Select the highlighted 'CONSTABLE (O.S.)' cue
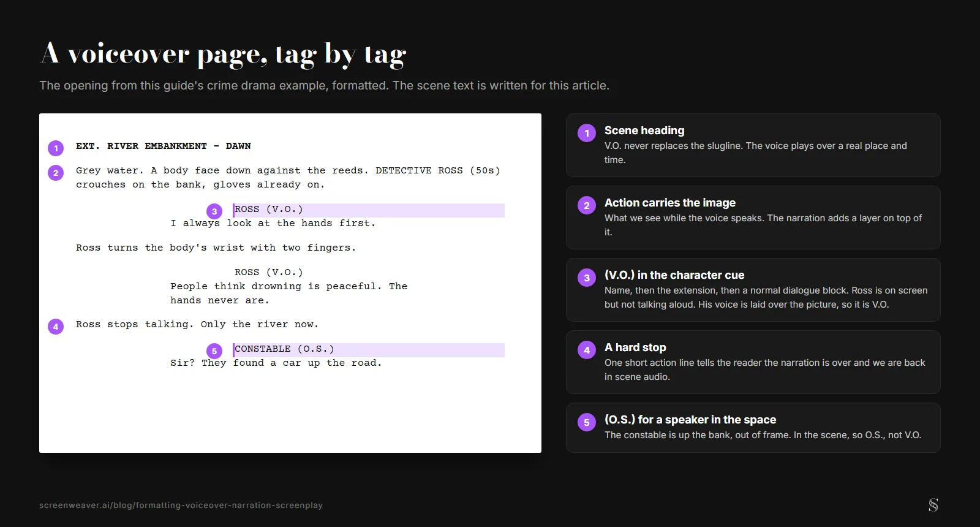 pos(369,349)
